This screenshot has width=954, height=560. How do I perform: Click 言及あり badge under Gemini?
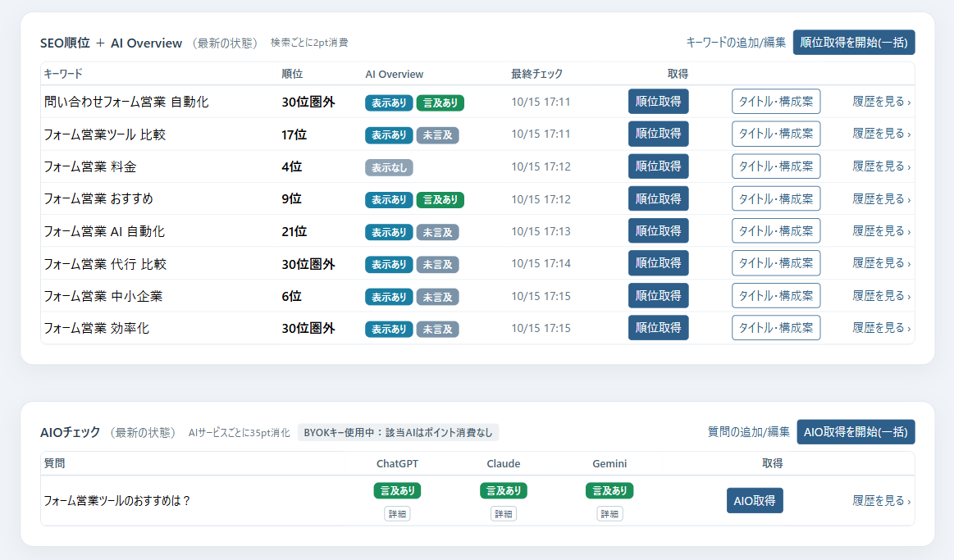pos(609,490)
